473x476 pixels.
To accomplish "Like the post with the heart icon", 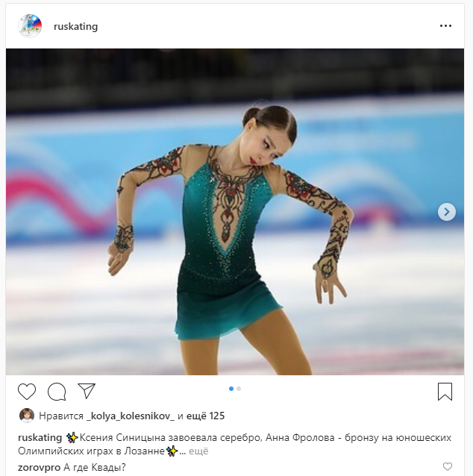I will (27, 391).
